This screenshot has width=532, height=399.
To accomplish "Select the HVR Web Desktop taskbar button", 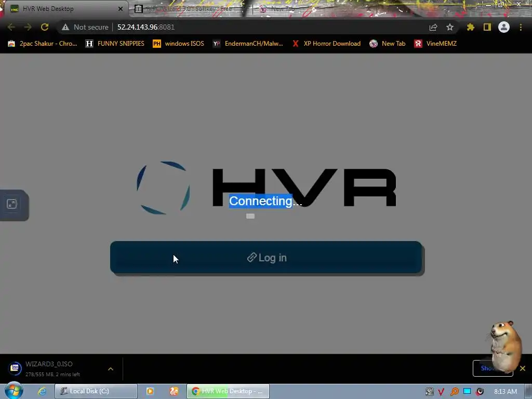I will pyautogui.click(x=228, y=391).
